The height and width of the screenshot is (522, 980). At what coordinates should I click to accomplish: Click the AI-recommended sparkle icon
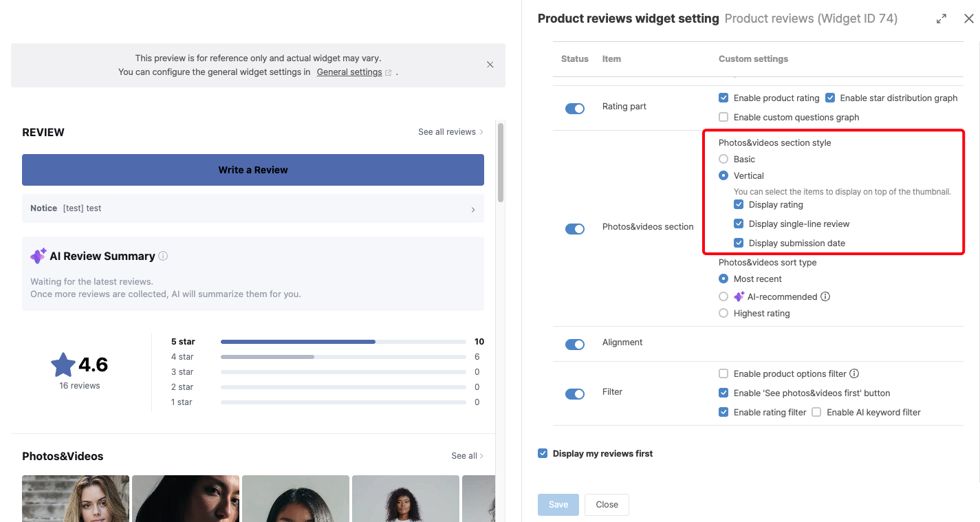click(x=739, y=296)
